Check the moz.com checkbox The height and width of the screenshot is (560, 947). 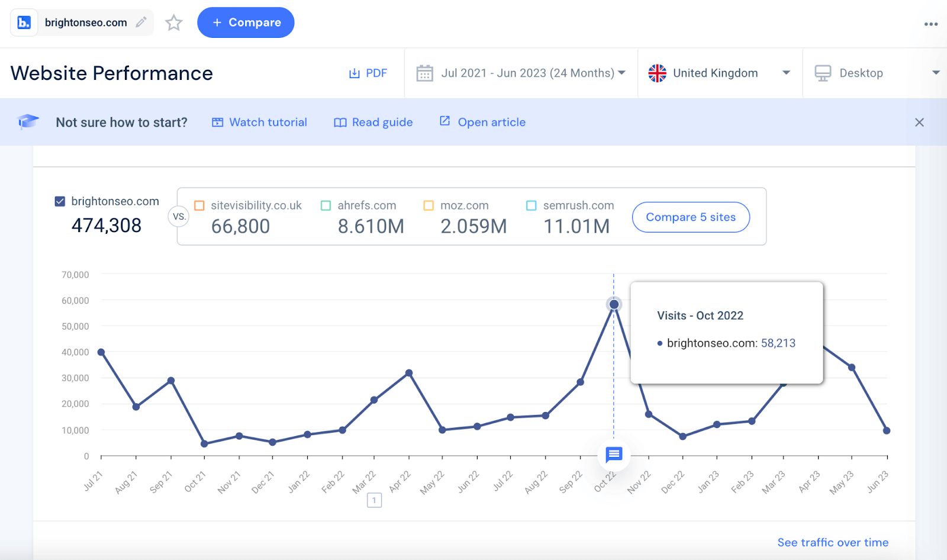(429, 205)
